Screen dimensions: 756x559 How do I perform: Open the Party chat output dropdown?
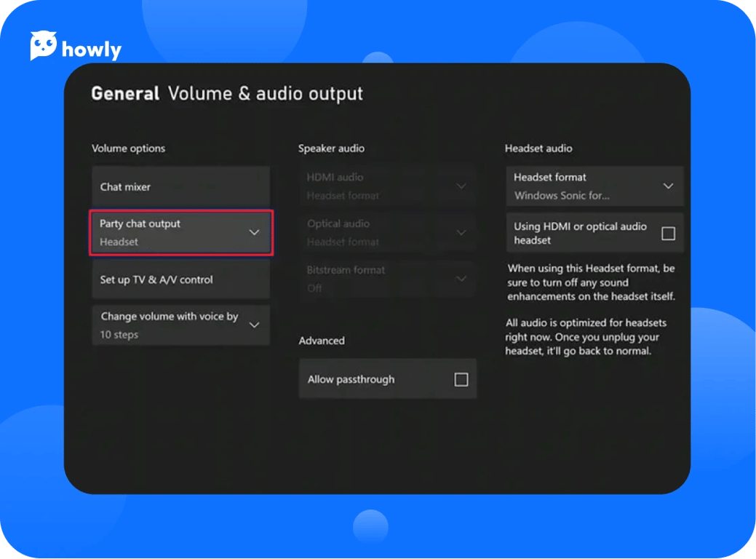tap(180, 232)
